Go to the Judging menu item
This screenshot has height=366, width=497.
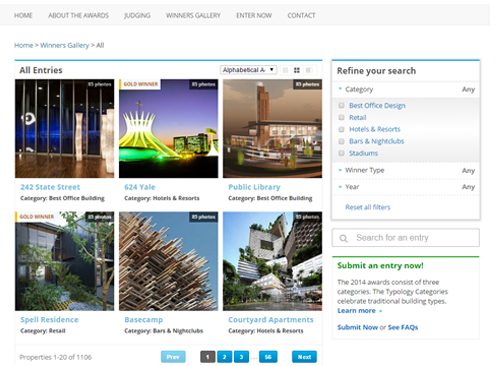click(137, 15)
